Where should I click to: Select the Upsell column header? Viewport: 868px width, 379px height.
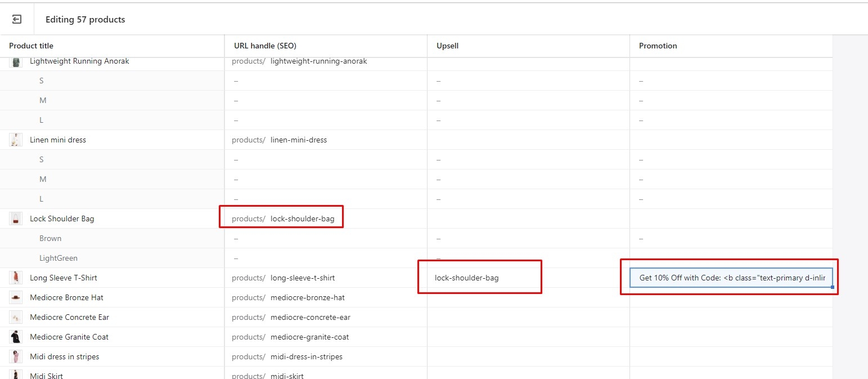[x=447, y=46]
